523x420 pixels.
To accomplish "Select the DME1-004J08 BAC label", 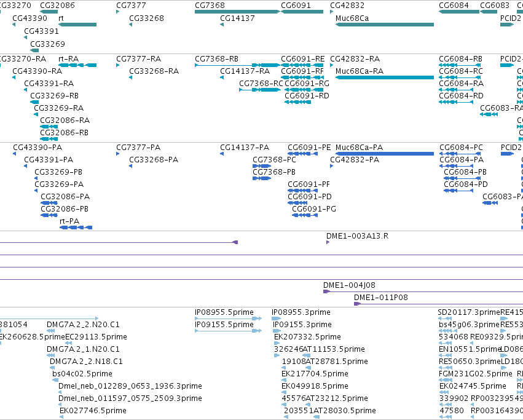I will (350, 285).
